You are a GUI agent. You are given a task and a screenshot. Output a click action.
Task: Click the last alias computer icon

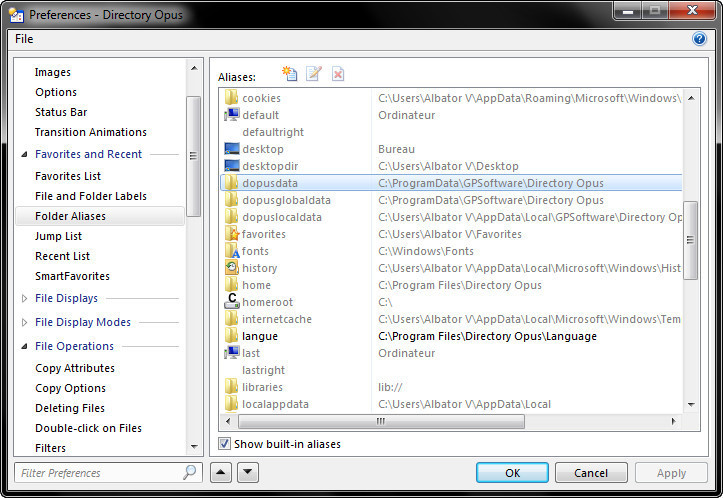[231, 353]
